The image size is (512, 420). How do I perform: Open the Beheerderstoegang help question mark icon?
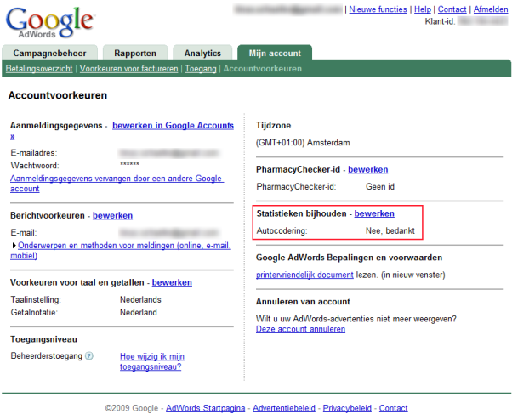(89, 356)
